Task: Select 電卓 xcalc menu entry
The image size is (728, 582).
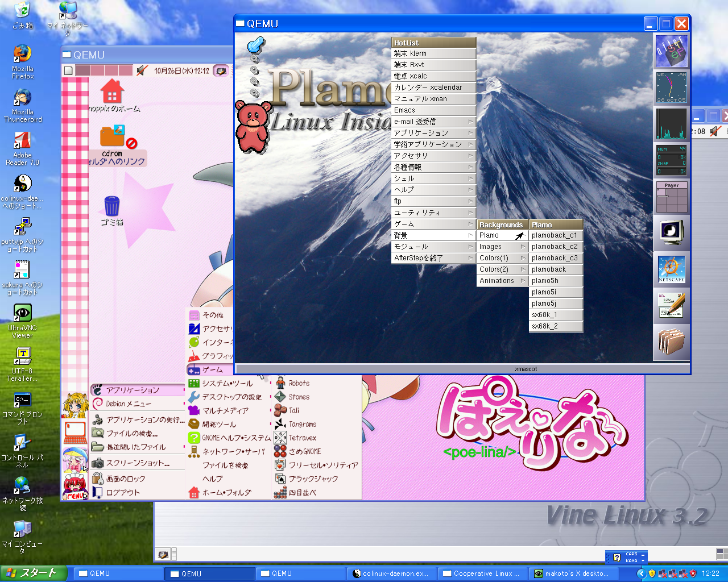Action: (433, 76)
